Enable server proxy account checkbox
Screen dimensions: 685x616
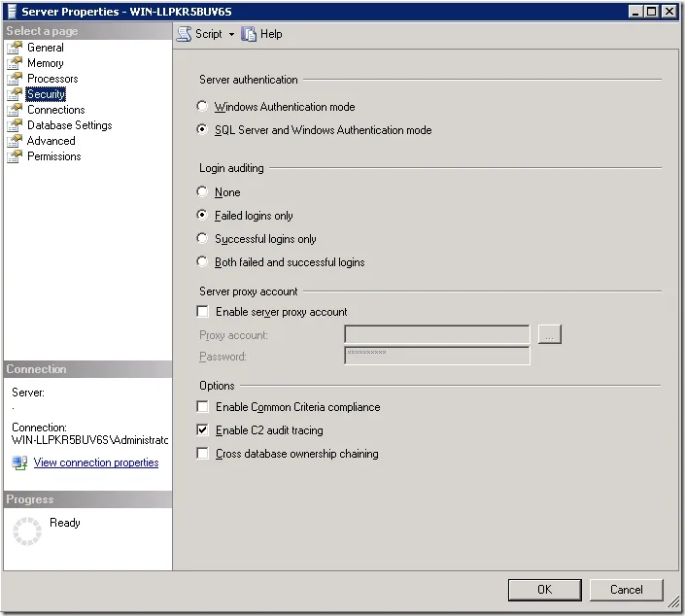coord(202,311)
